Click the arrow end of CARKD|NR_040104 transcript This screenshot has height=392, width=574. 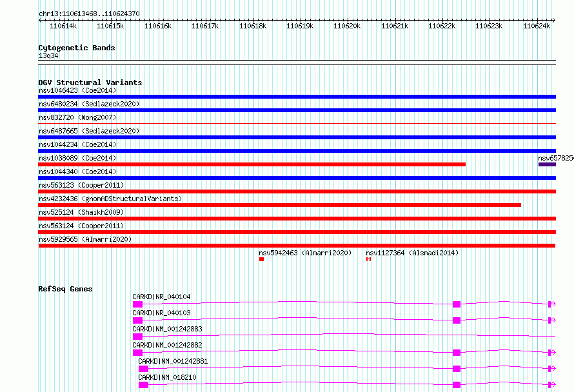pyautogui.click(x=553, y=304)
